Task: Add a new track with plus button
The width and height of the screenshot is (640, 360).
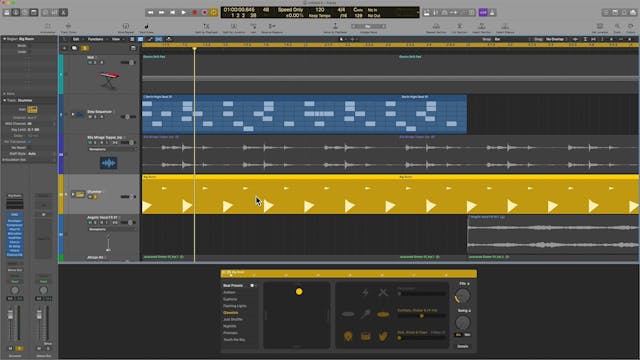Action: 64,48
